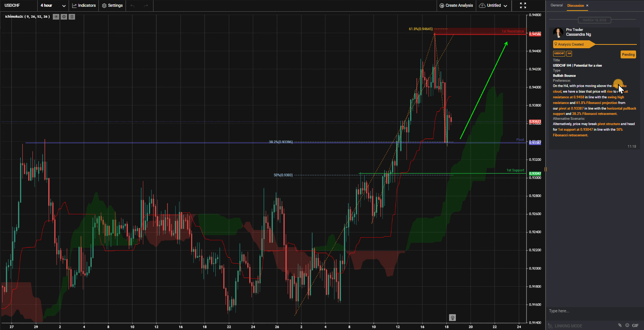Click '1st support at 0.93047' highlighted text
Image resolution: width=644 pixels, height=330 pixels.
point(575,130)
